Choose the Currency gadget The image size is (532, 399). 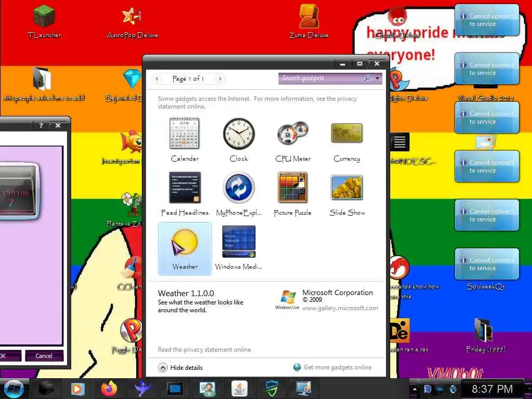tap(347, 140)
